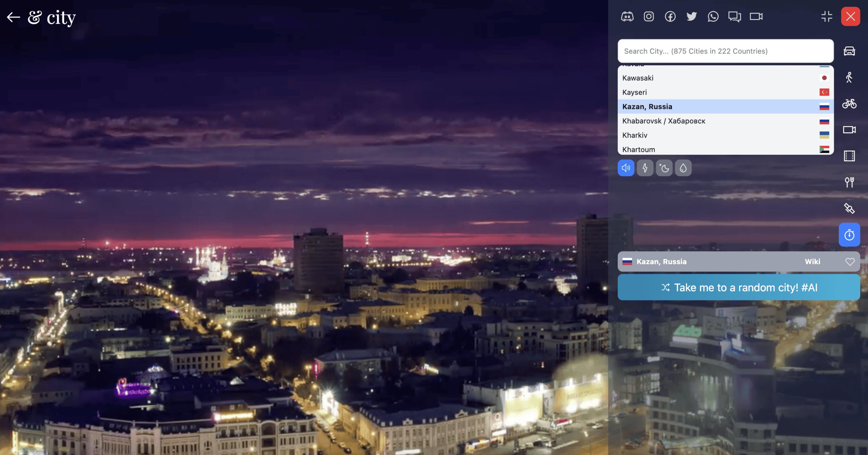Switch to car driving mode

point(849,51)
